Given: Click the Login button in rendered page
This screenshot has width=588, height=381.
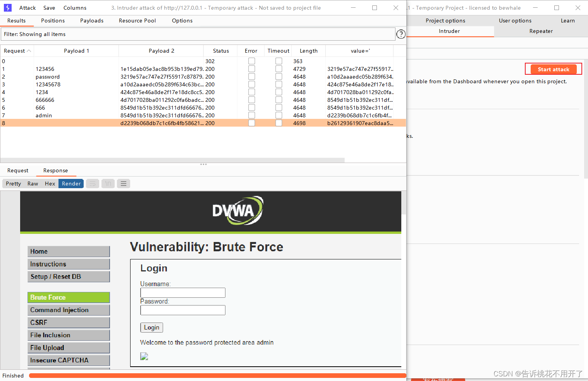Looking at the screenshot, I should (x=151, y=328).
